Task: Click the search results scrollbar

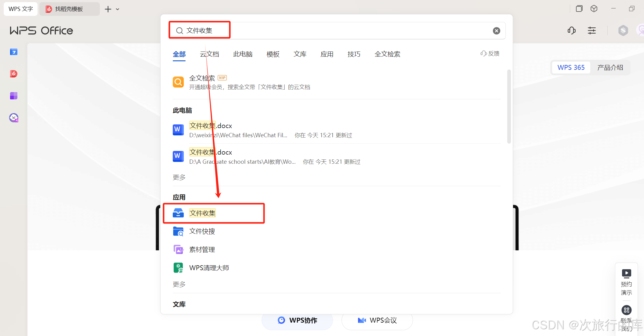Action: (x=509, y=107)
